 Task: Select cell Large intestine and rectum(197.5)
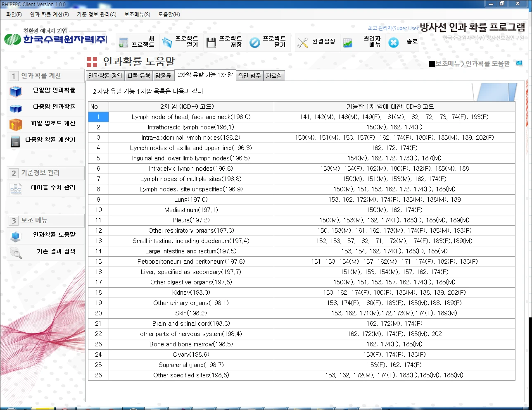click(191, 251)
